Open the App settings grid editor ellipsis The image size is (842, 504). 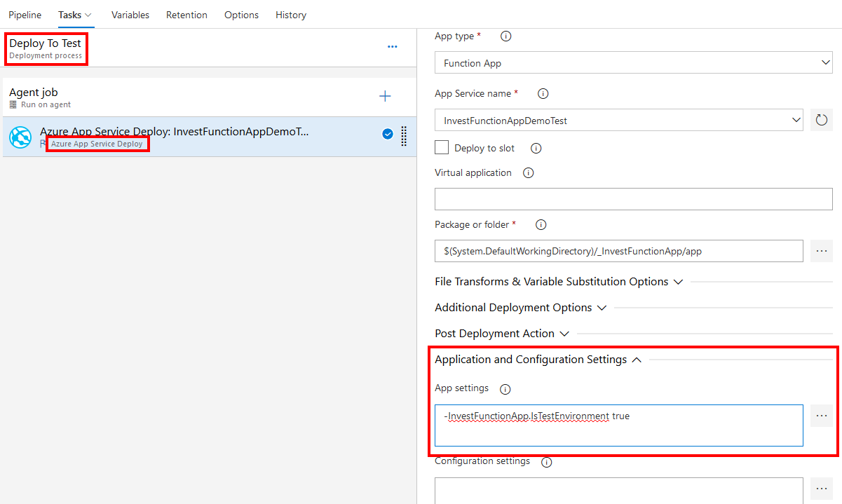click(821, 416)
